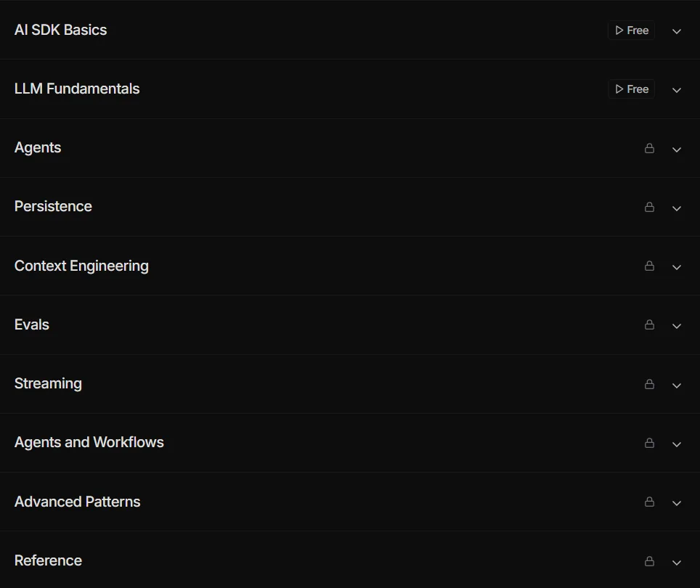
Task: Expand the Advanced Patterns chevron
Action: [677, 503]
